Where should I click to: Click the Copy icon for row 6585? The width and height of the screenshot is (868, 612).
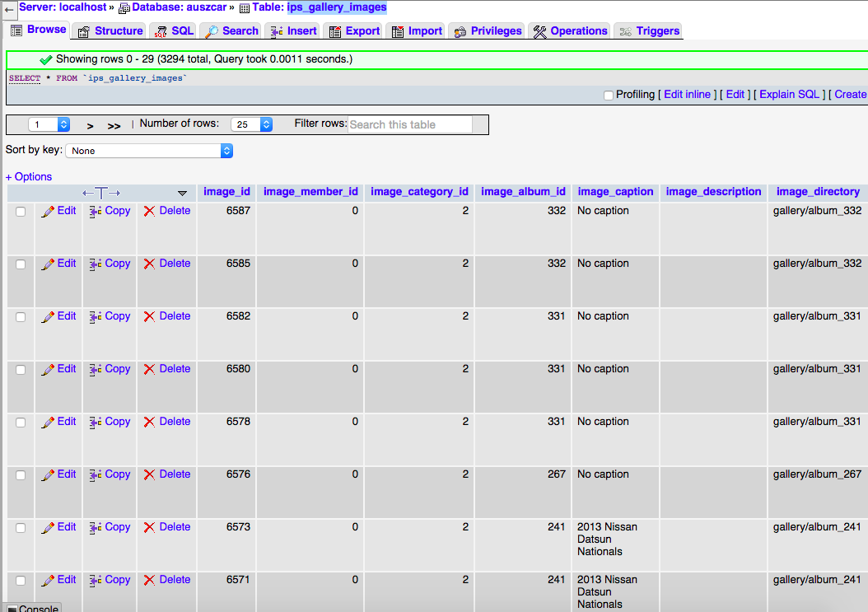pyautogui.click(x=96, y=264)
